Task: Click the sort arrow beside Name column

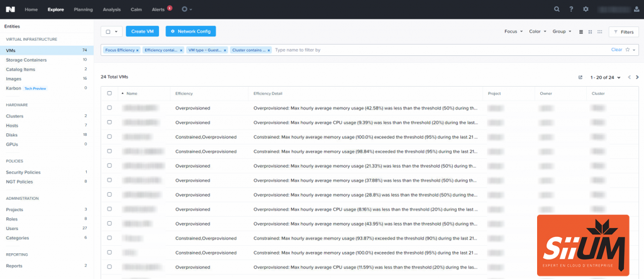Action: point(123,94)
